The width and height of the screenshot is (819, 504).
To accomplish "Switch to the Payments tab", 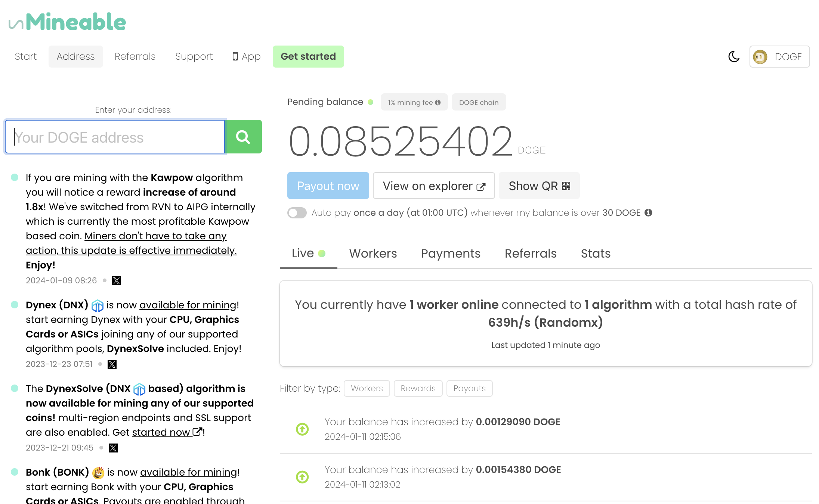I will pyautogui.click(x=451, y=253).
